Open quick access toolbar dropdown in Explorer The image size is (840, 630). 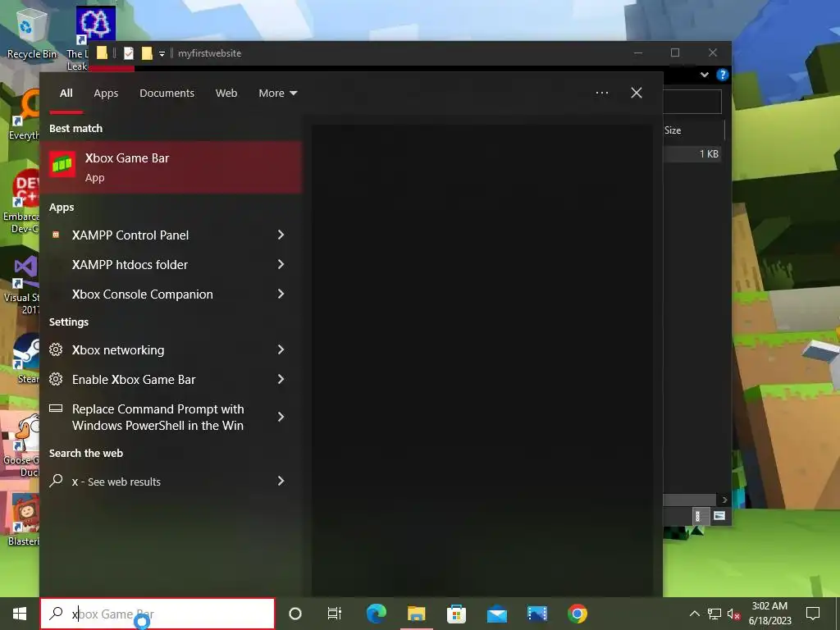pos(162,53)
